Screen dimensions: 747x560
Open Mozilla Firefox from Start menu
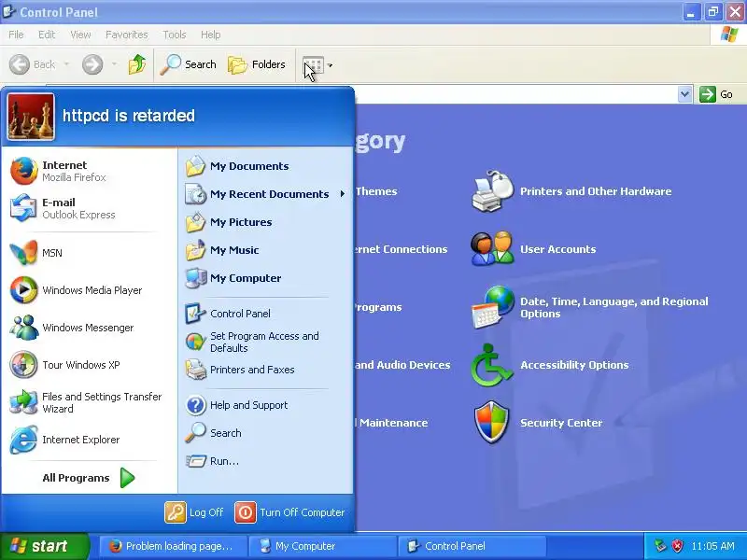(90, 171)
